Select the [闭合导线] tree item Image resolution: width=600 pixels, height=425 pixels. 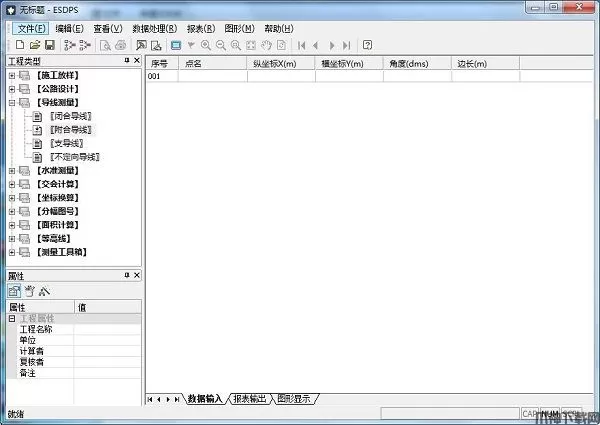(x=71, y=116)
